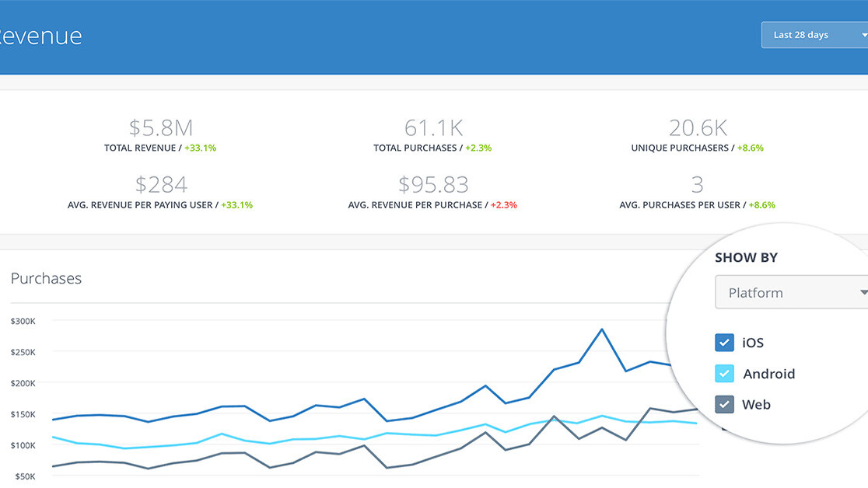The height and width of the screenshot is (488, 868).
Task: Click the peak of the dark blue iOS line
Action: pos(602,329)
